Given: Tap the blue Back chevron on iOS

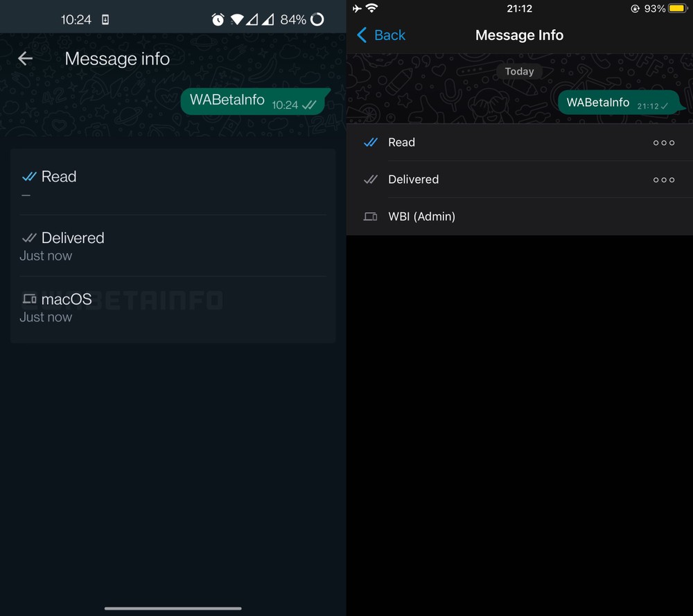Looking at the screenshot, I should click(x=362, y=35).
